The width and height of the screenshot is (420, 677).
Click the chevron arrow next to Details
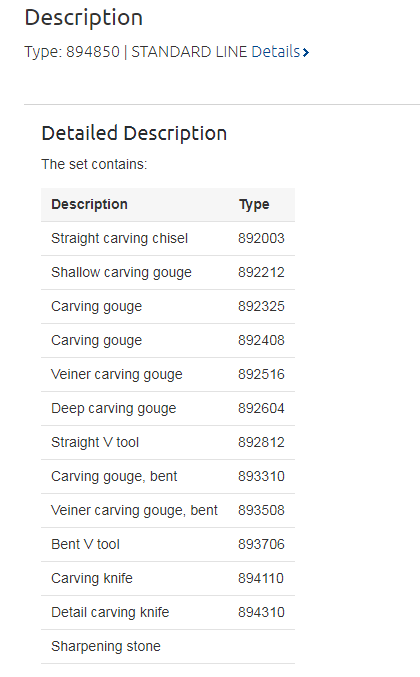pos(306,53)
